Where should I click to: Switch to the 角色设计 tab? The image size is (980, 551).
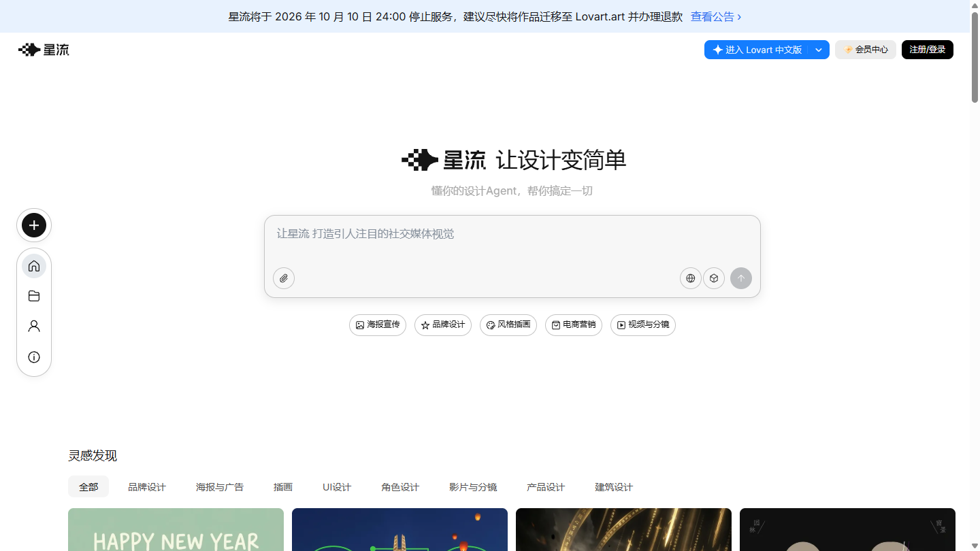pos(400,487)
